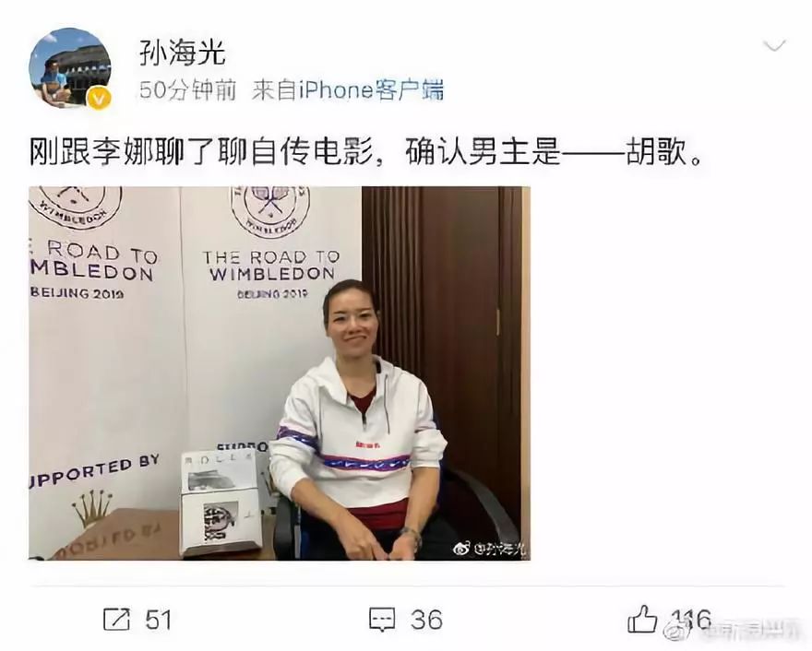
Task: Open 孙海光's profile avatar
Action: point(70,68)
